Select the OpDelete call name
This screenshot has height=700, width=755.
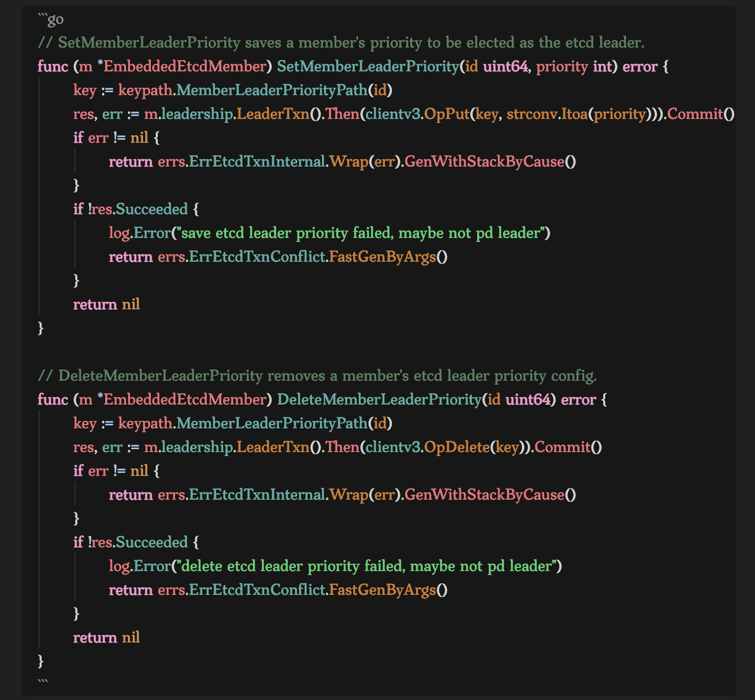(x=457, y=447)
